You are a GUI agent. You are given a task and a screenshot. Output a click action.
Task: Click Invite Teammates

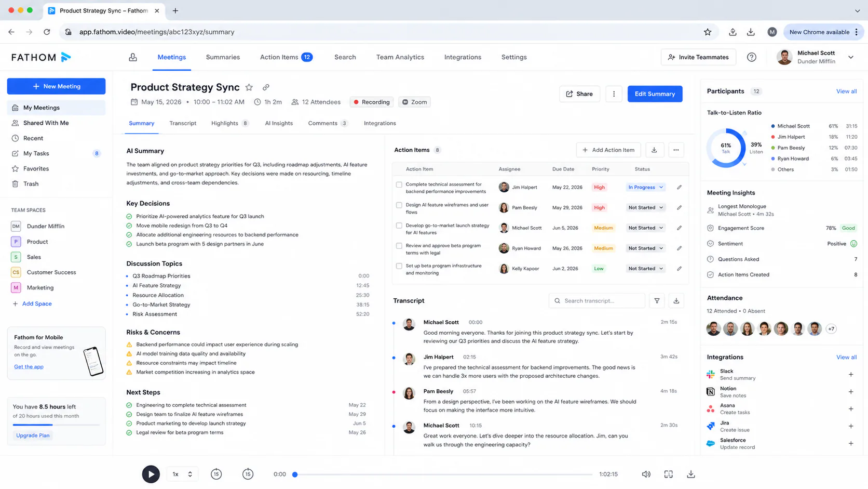tap(698, 57)
